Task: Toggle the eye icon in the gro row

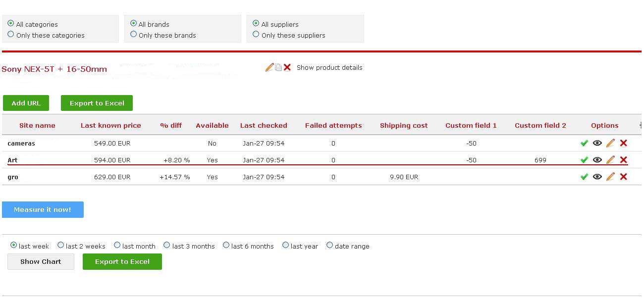Action: (x=597, y=177)
